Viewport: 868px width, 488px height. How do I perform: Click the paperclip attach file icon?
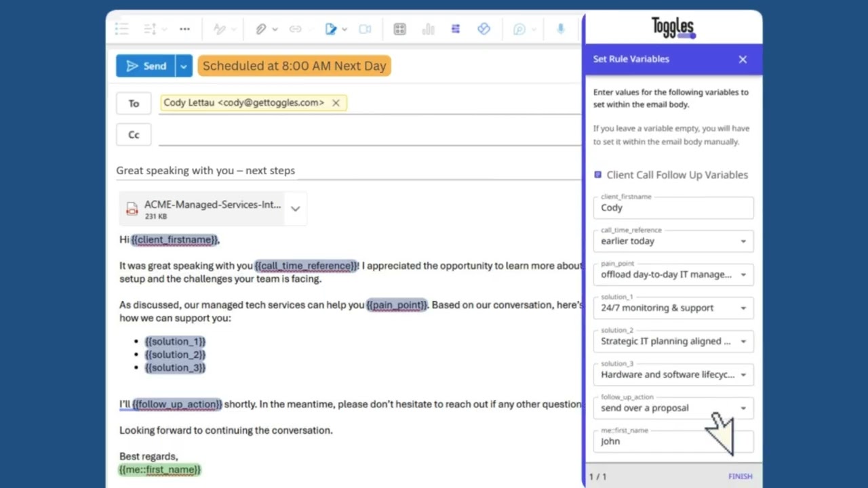pyautogui.click(x=261, y=29)
